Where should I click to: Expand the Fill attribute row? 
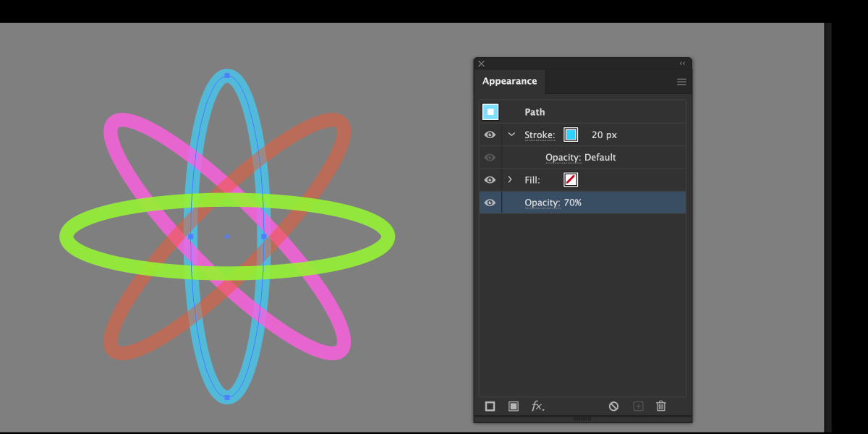click(510, 179)
